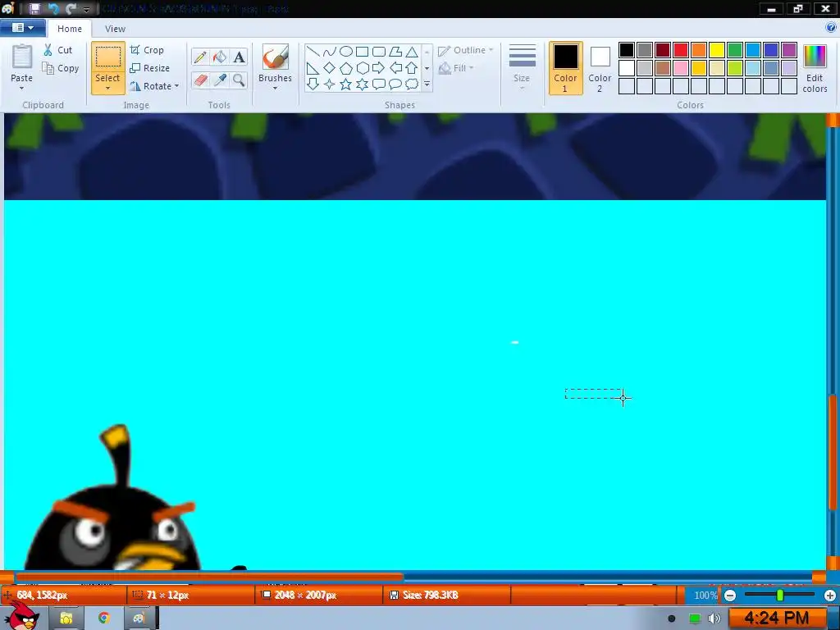Choose the Line shape

pyautogui.click(x=313, y=52)
